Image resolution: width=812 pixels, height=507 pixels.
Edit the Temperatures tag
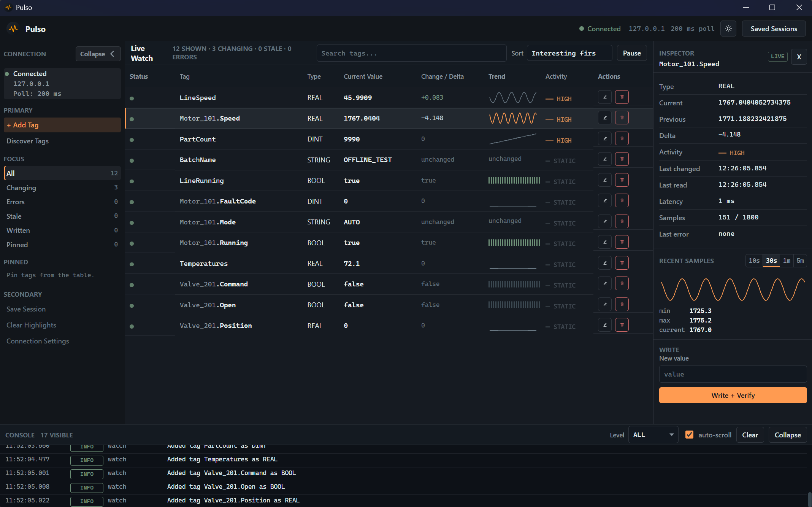pyautogui.click(x=605, y=263)
